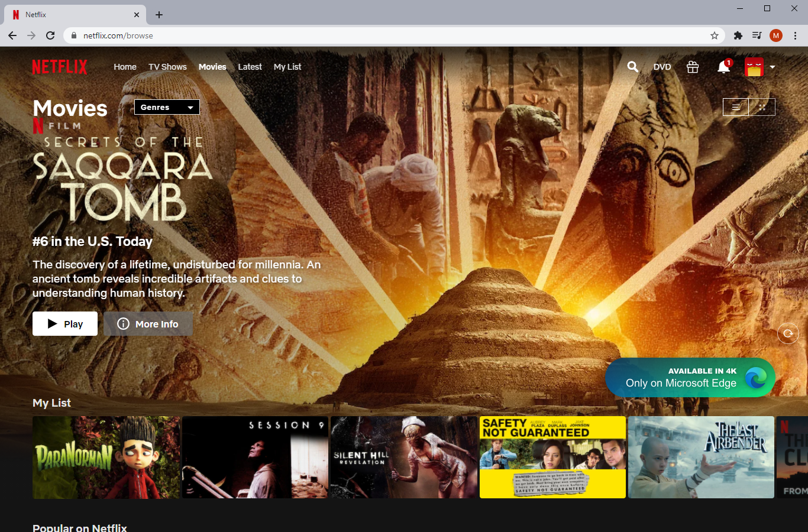Open The Last Airbender thumbnail

[701, 457]
